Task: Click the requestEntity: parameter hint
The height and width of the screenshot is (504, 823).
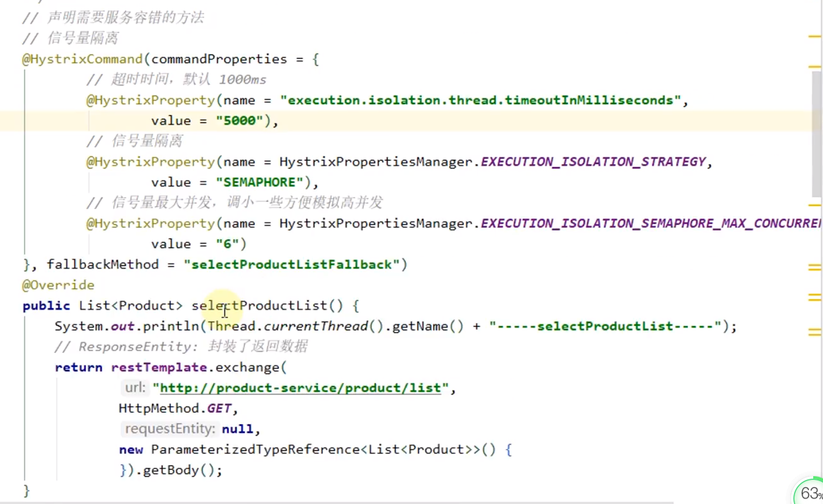Action: pos(170,429)
